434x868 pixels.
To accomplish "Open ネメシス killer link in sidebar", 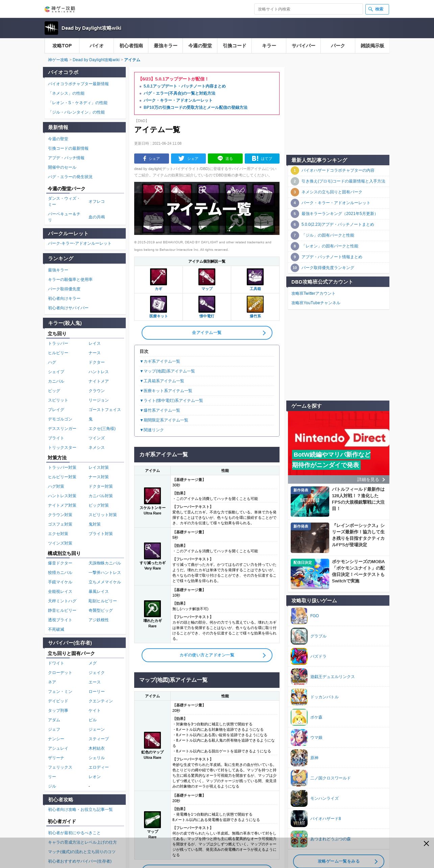I will pyautogui.click(x=97, y=448).
